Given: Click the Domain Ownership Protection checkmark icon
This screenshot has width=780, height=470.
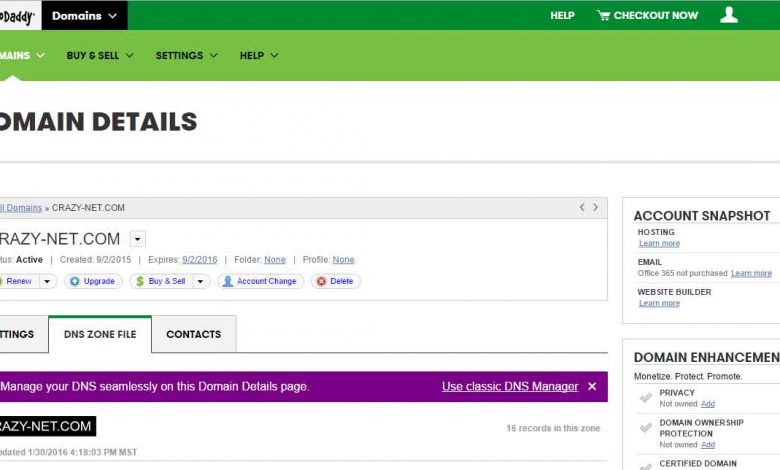Looking at the screenshot, I should pyautogui.click(x=646, y=427).
